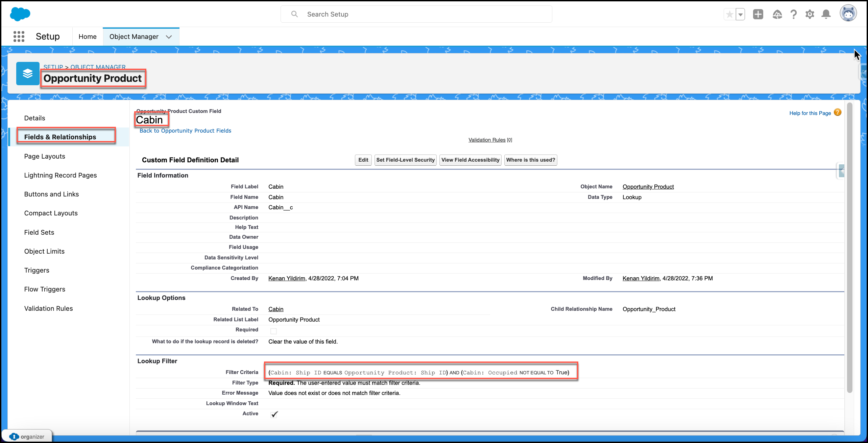This screenshot has width=868, height=443.
Task: Open the user profile avatar
Action: (848, 14)
